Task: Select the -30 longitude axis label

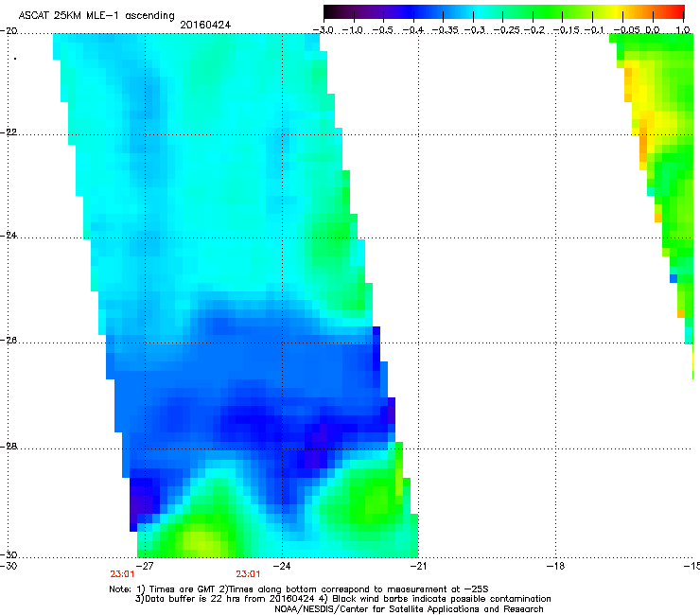Action: 9,566
